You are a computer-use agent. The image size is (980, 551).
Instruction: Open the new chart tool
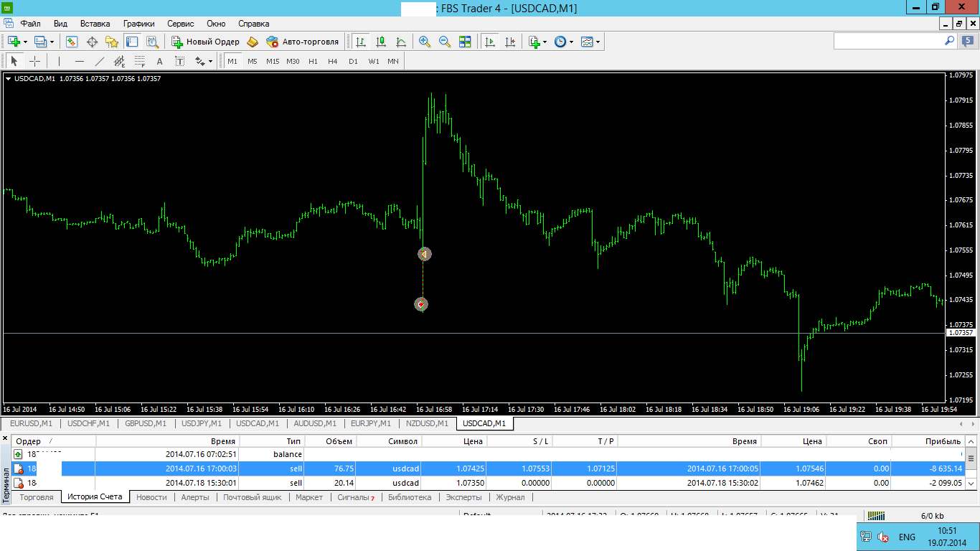click(x=14, y=42)
